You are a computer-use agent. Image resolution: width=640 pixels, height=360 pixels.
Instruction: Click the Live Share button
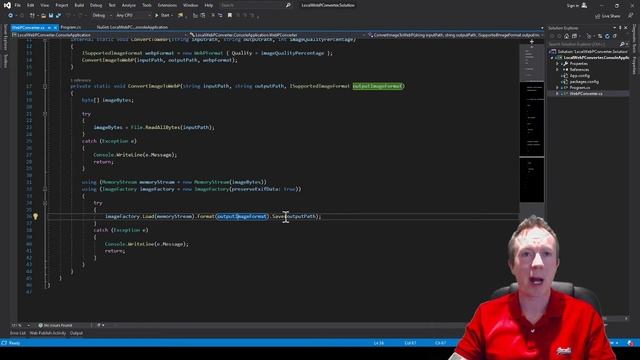point(607,16)
